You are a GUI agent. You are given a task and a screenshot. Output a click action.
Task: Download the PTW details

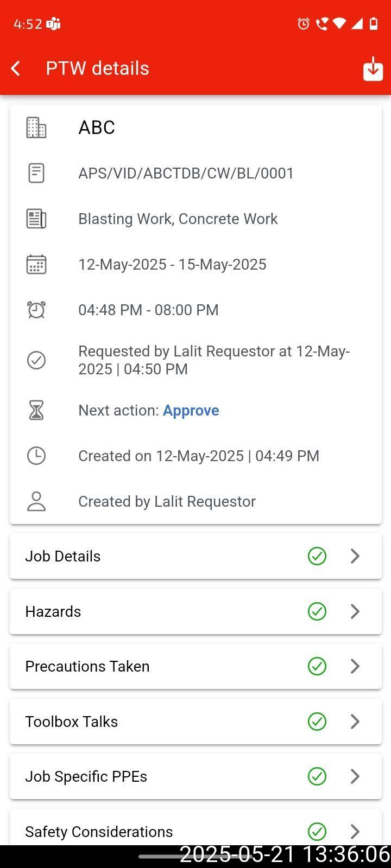pyautogui.click(x=373, y=69)
